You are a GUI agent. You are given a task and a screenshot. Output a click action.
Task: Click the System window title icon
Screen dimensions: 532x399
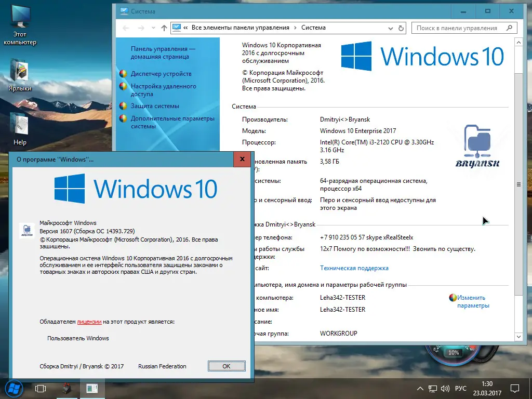[x=124, y=11]
